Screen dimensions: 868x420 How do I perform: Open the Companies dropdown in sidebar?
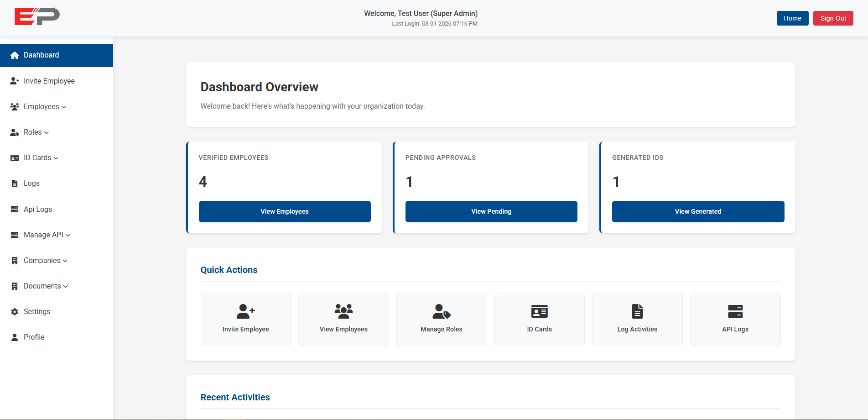[x=42, y=260]
